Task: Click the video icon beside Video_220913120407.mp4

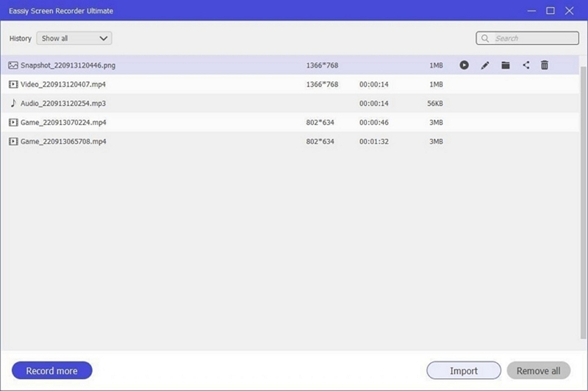Action: pyautogui.click(x=13, y=85)
